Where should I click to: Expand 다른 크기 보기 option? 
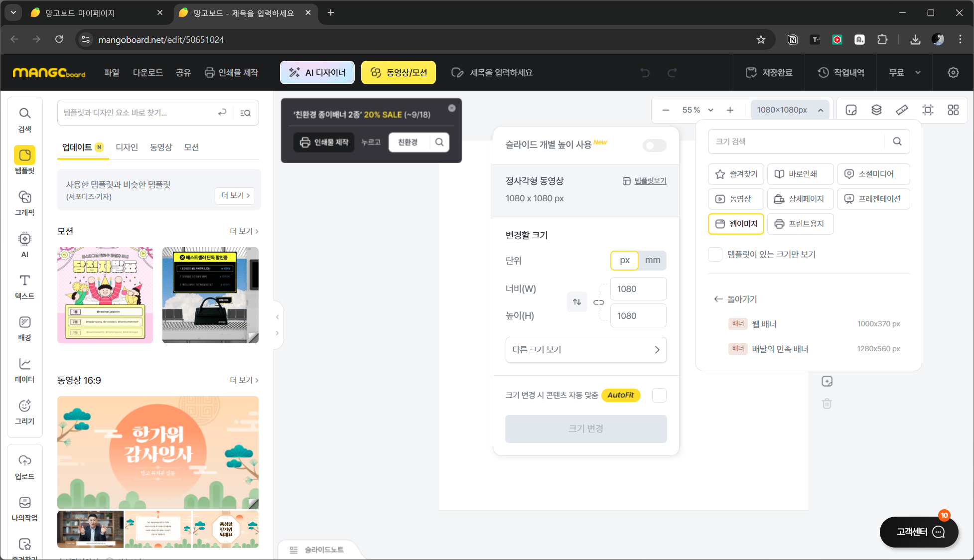click(x=586, y=350)
